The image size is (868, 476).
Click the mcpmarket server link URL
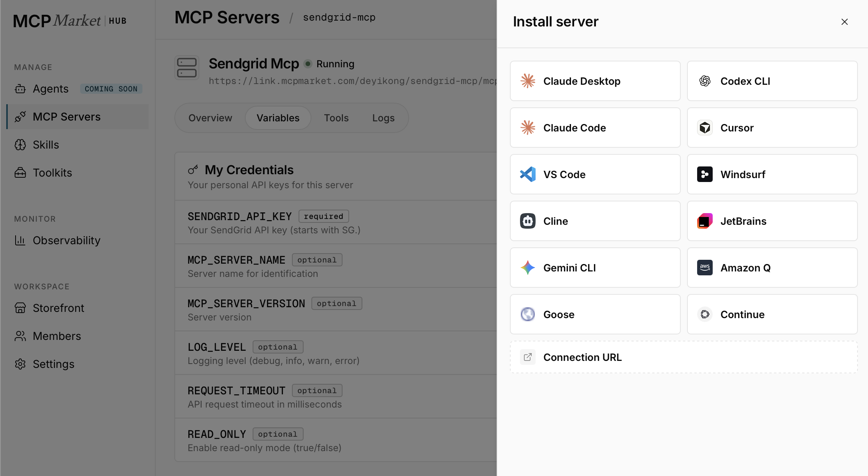pyautogui.click(x=353, y=81)
